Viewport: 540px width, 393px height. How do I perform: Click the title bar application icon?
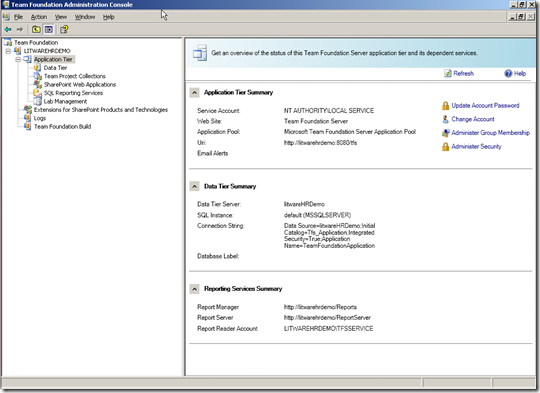coord(6,4)
